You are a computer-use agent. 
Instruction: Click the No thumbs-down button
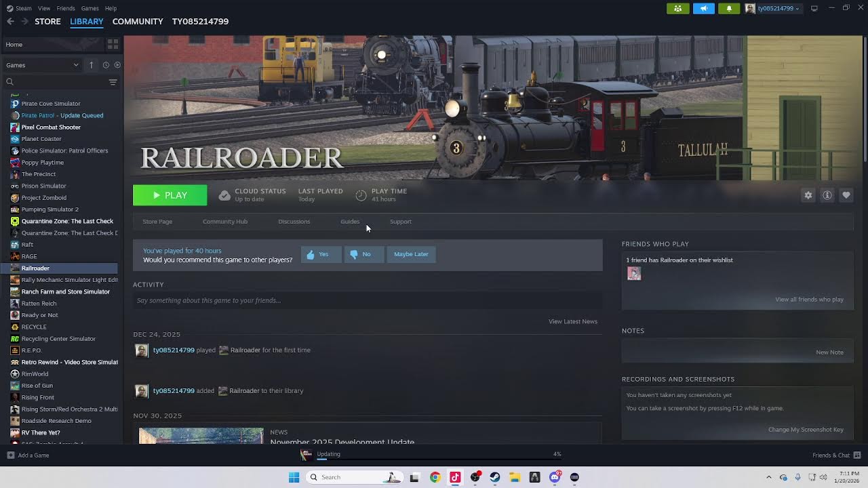(x=363, y=254)
